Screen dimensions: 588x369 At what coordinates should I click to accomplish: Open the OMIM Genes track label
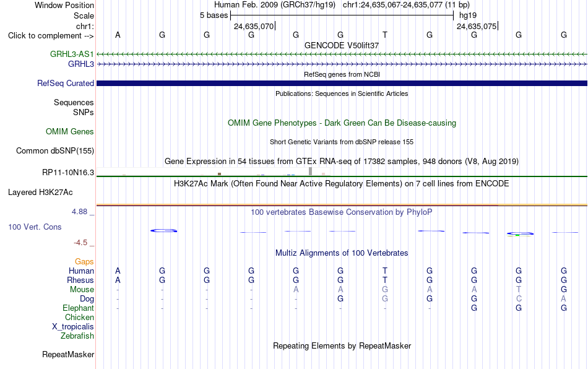pyautogui.click(x=69, y=132)
